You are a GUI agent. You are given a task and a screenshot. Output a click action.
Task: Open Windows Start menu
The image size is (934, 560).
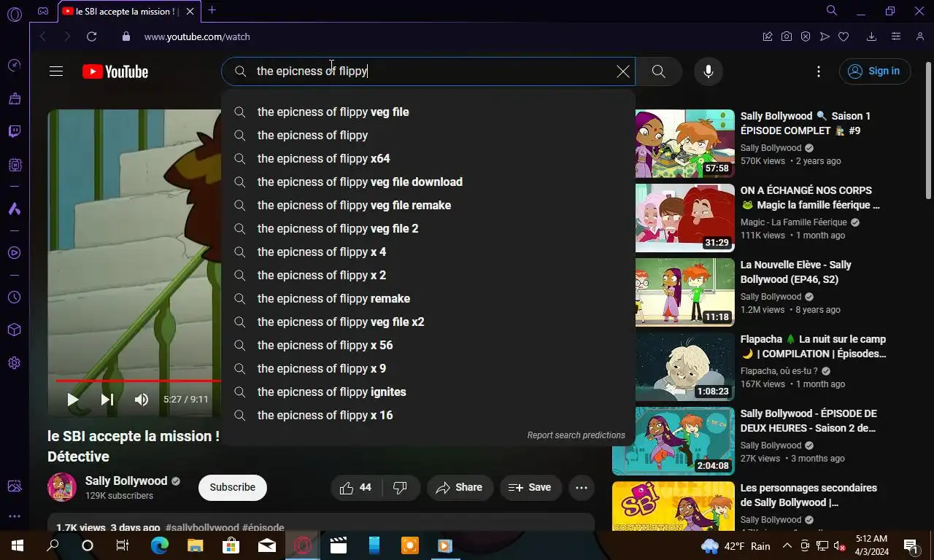point(18,545)
